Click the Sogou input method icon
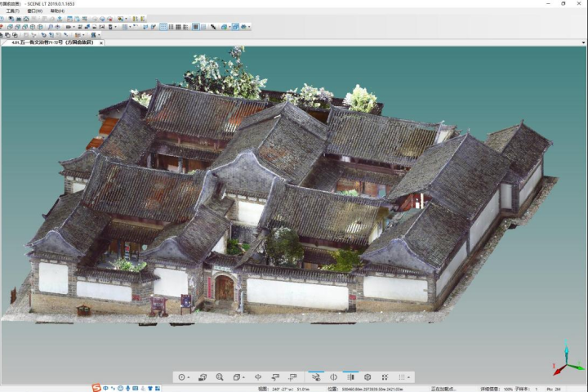588x392 pixels. tap(96, 388)
